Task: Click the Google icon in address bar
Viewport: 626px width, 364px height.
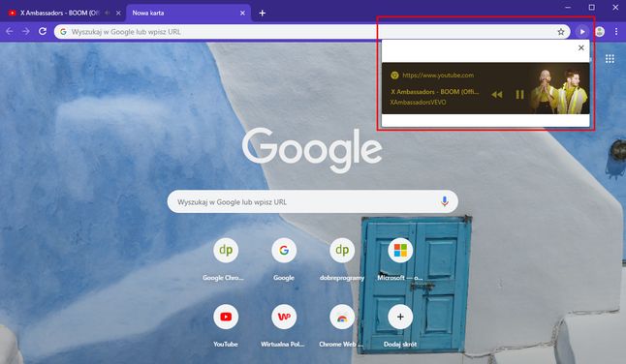Action: point(63,32)
